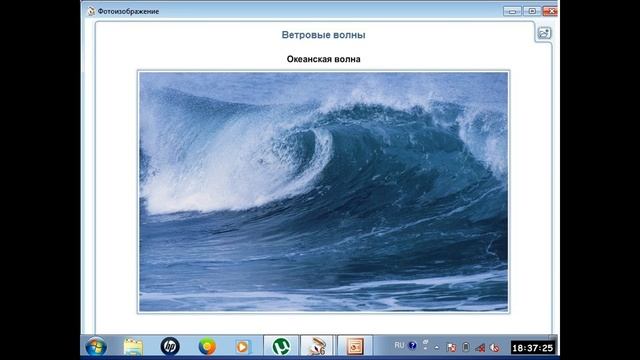Minimize the Фотоизображение window
640x360 pixels.
(x=512, y=11)
